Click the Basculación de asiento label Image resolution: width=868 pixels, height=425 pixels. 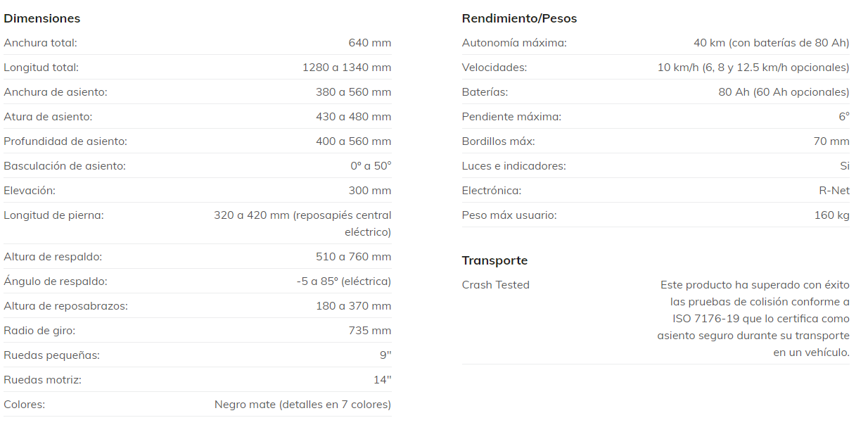pyautogui.click(x=65, y=166)
